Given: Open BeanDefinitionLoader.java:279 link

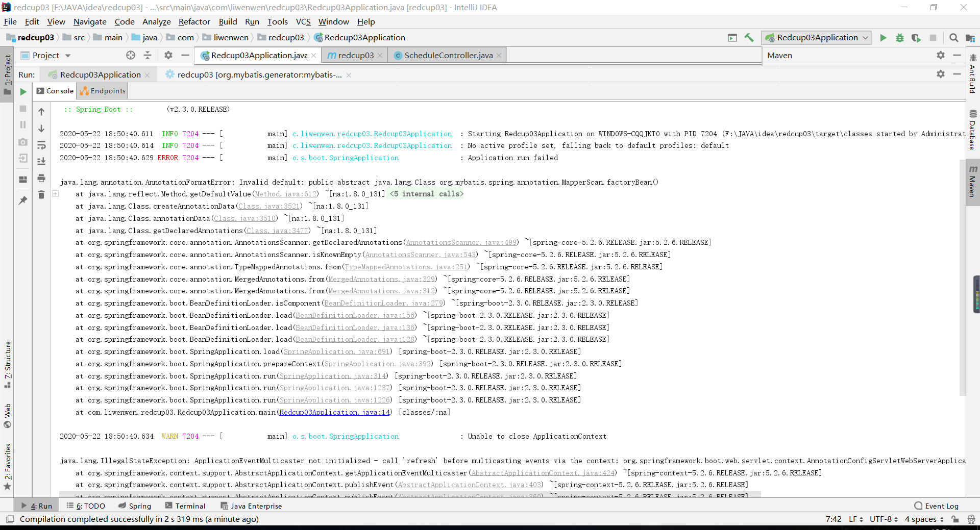Looking at the screenshot, I should (x=384, y=303).
